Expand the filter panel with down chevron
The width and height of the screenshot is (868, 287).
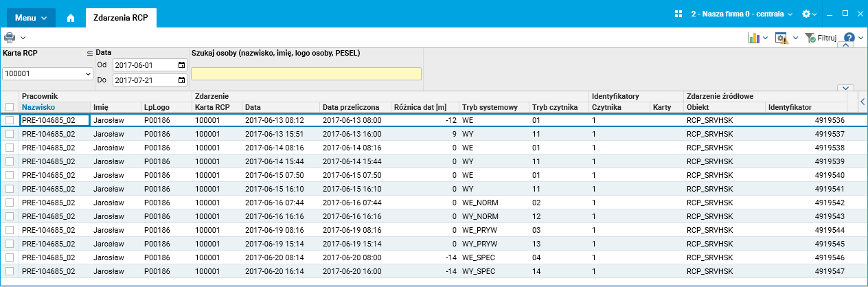[x=845, y=88]
